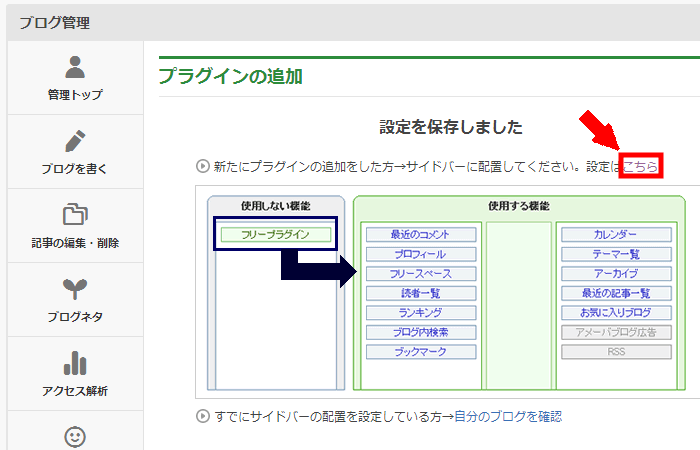This screenshot has height=450, width=700.
Task: Open the 管理トップ menu label
Action: pyautogui.click(x=75, y=95)
